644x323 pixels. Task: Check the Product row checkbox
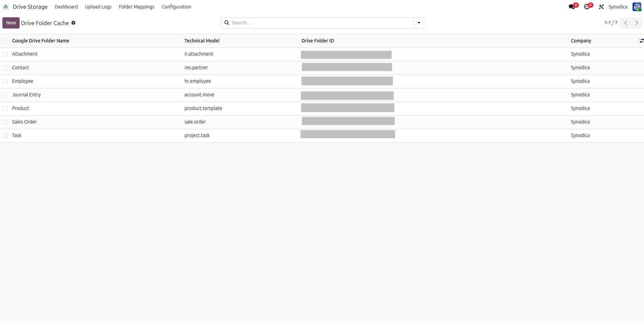5,109
